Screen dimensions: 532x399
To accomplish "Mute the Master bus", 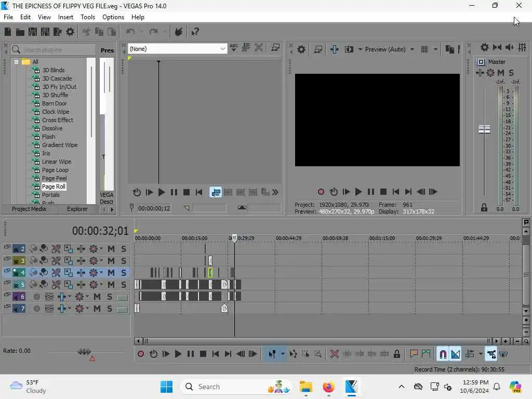I will pyautogui.click(x=501, y=73).
